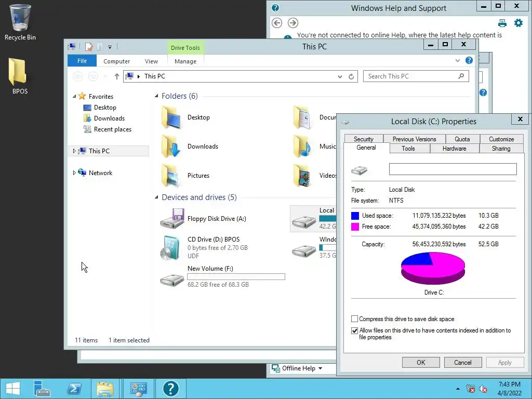
Task: Switch to the Tools tab
Action: (408, 149)
